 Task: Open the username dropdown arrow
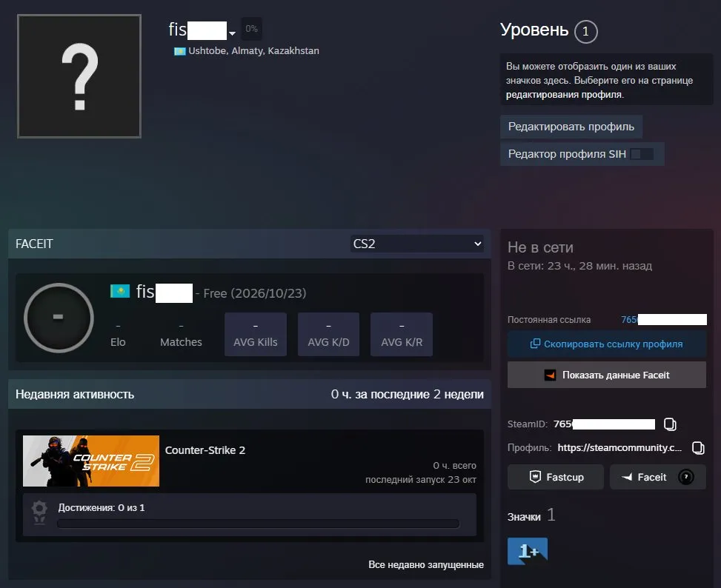click(x=232, y=33)
